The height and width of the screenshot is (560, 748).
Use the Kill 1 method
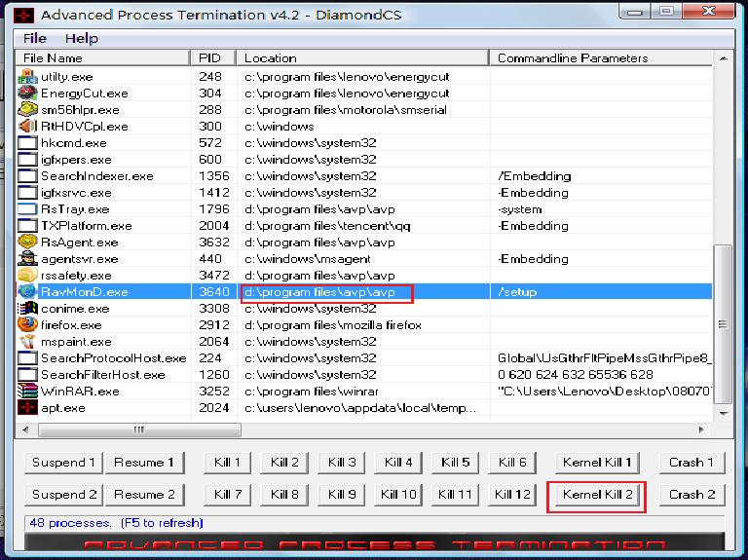[227, 463]
